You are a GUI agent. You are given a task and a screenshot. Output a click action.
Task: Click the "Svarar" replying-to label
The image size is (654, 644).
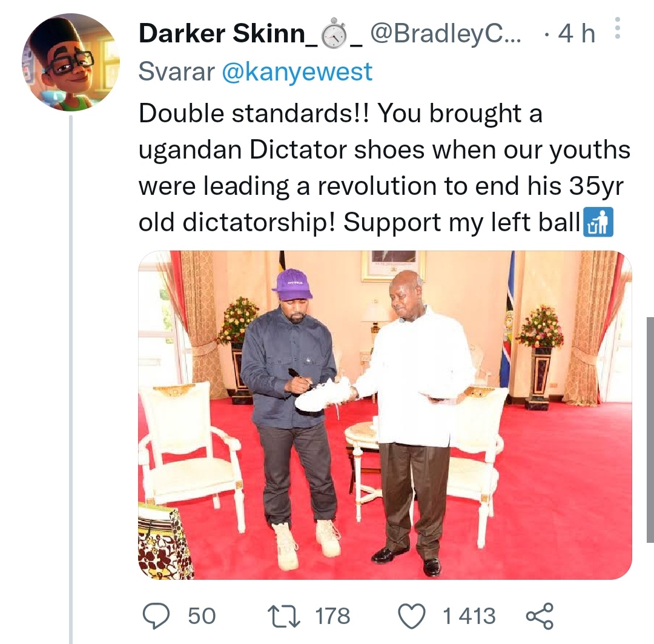click(176, 72)
